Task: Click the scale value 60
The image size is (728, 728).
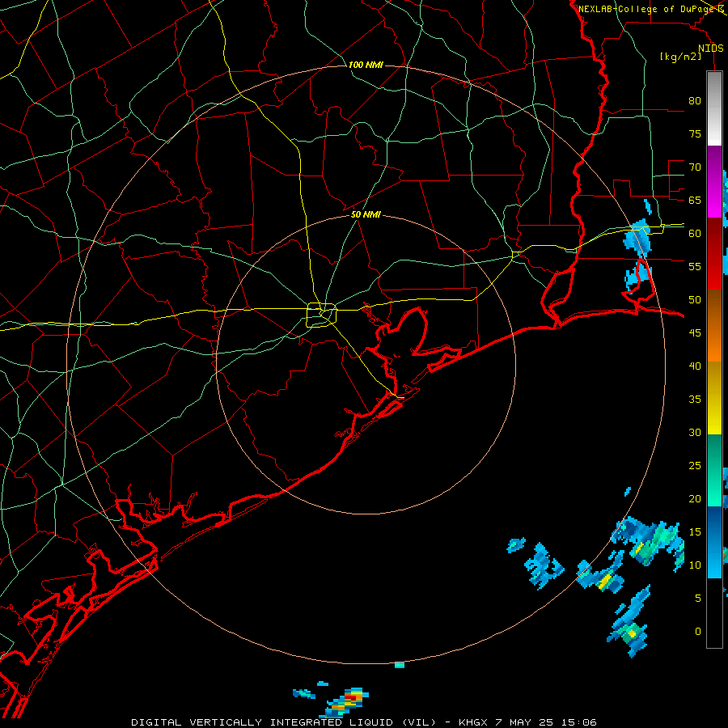Action: (695, 234)
